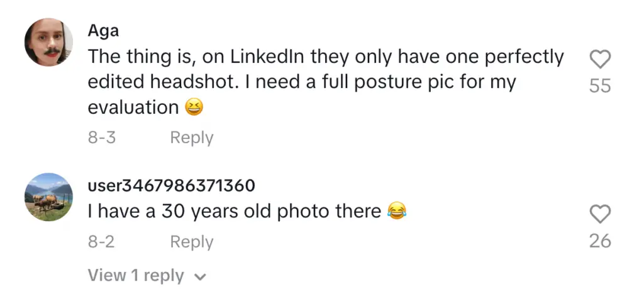Click the Aga username
This screenshot has height=304, width=644.
(x=103, y=30)
